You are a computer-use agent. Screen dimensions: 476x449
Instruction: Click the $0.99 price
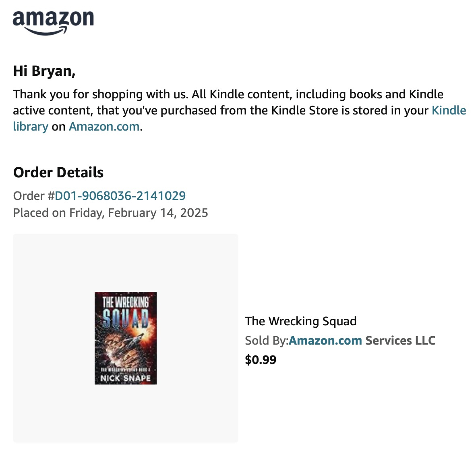[260, 360]
